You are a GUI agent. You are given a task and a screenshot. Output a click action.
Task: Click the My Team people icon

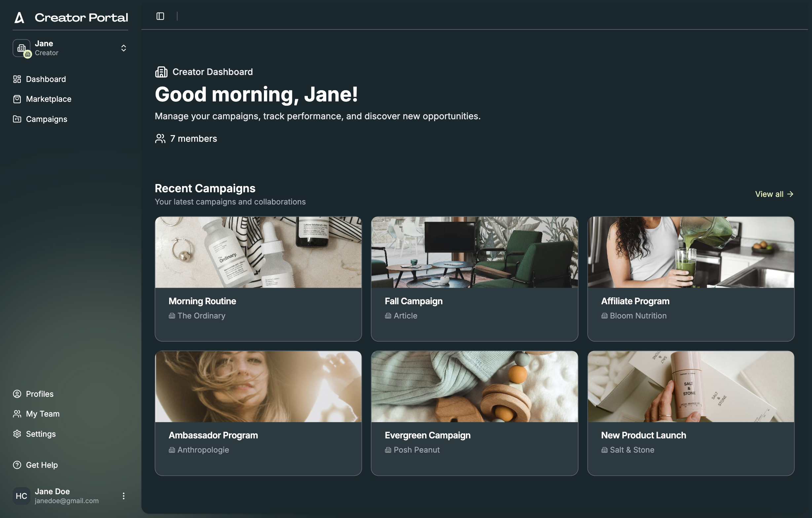[x=17, y=414]
